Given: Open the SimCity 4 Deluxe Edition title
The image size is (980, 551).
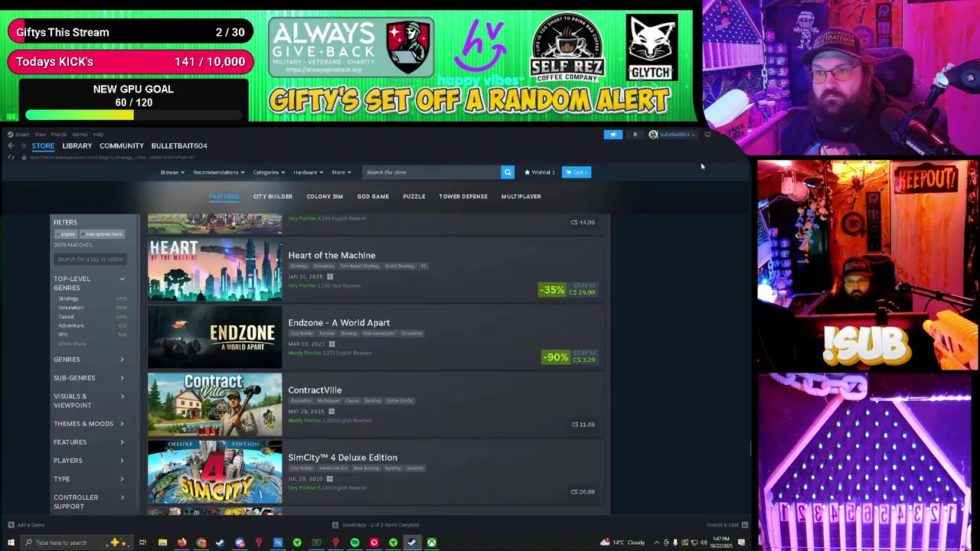Looking at the screenshot, I should tap(342, 458).
